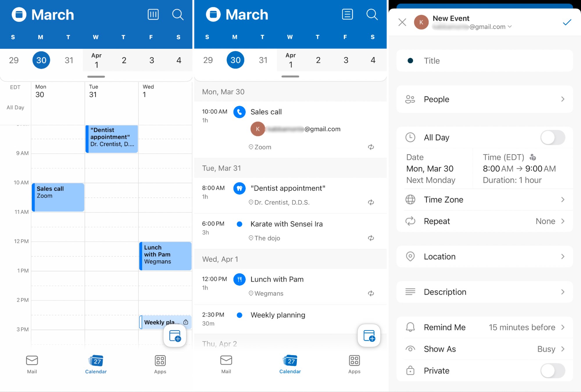Turn on the Private toggle

[x=552, y=370]
